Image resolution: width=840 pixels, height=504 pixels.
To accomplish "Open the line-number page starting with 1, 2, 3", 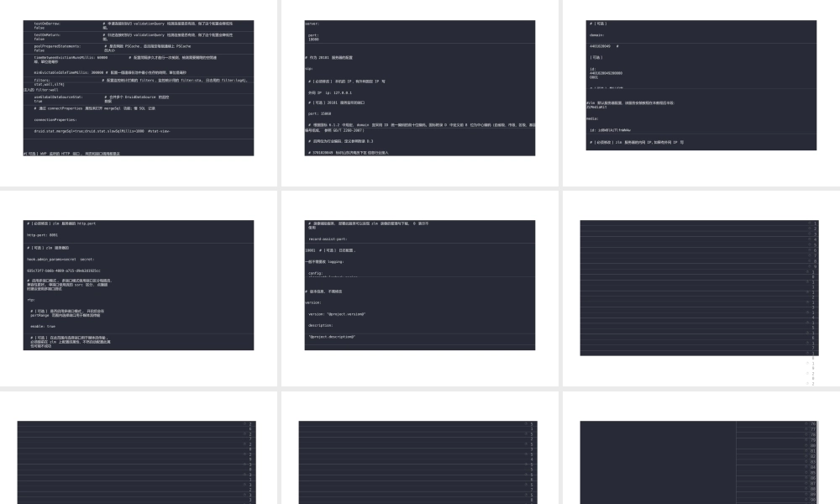I will pyautogui.click(x=701, y=287).
